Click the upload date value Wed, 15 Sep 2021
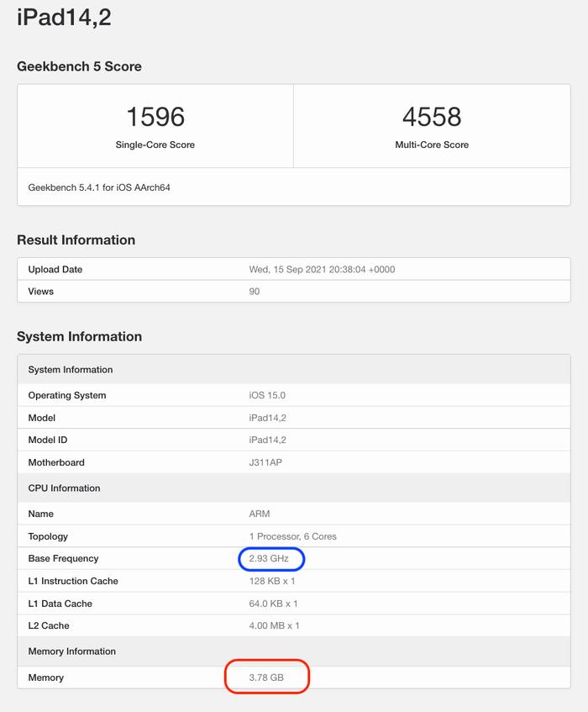The width and height of the screenshot is (588, 712). [x=322, y=269]
